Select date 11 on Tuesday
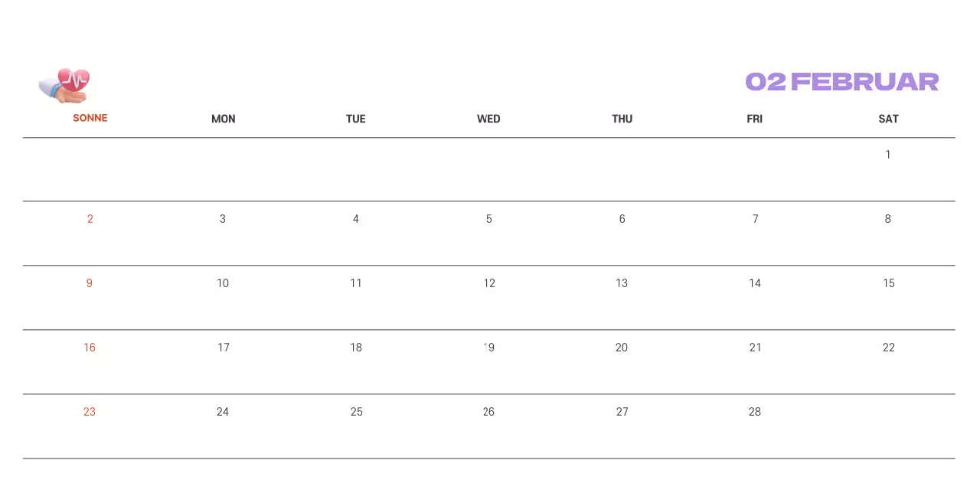 tap(356, 283)
